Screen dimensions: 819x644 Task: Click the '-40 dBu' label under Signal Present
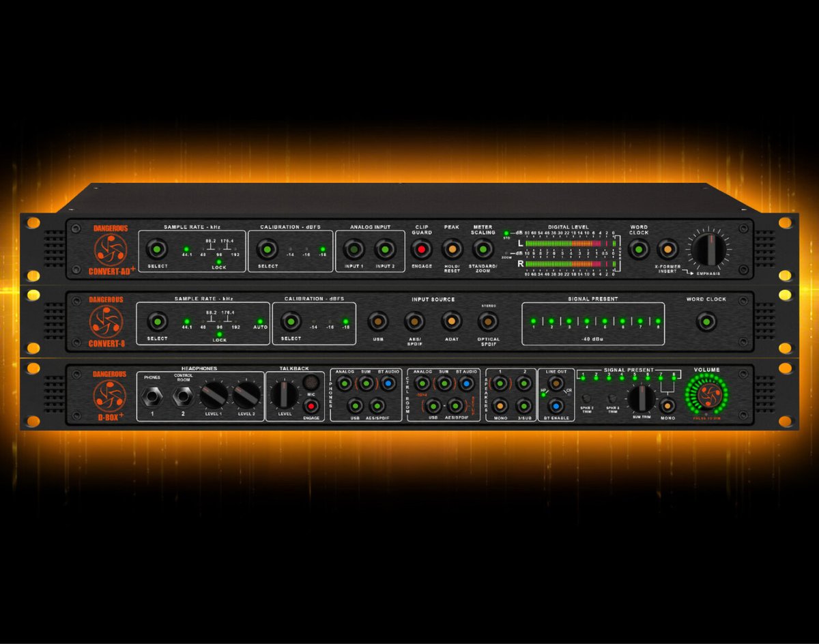pos(593,340)
